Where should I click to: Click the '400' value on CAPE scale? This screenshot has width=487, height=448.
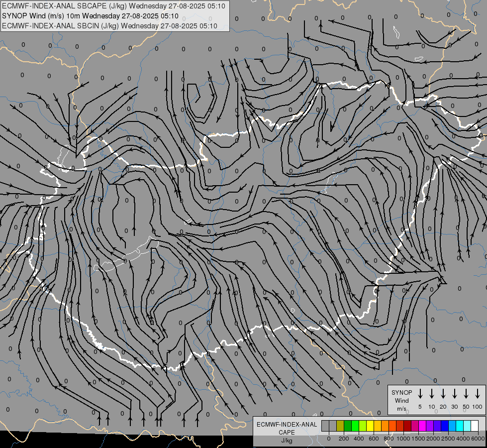(359, 439)
